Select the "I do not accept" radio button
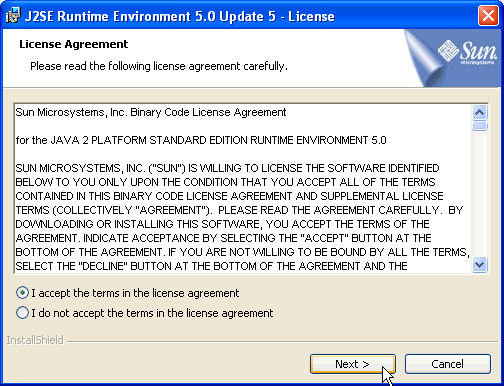Image resolution: width=504 pixels, height=386 pixels. tap(22, 313)
